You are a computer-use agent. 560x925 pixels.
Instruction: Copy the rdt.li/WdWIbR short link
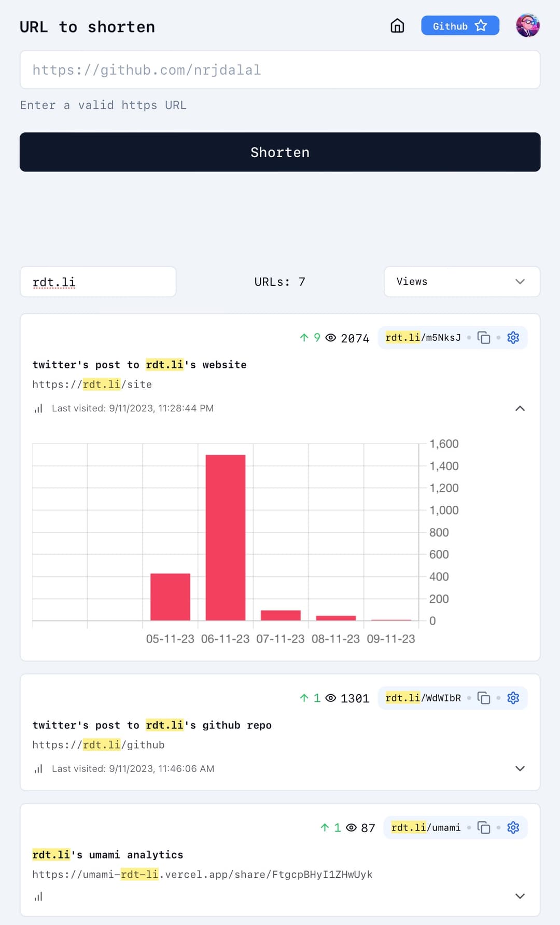click(x=483, y=698)
